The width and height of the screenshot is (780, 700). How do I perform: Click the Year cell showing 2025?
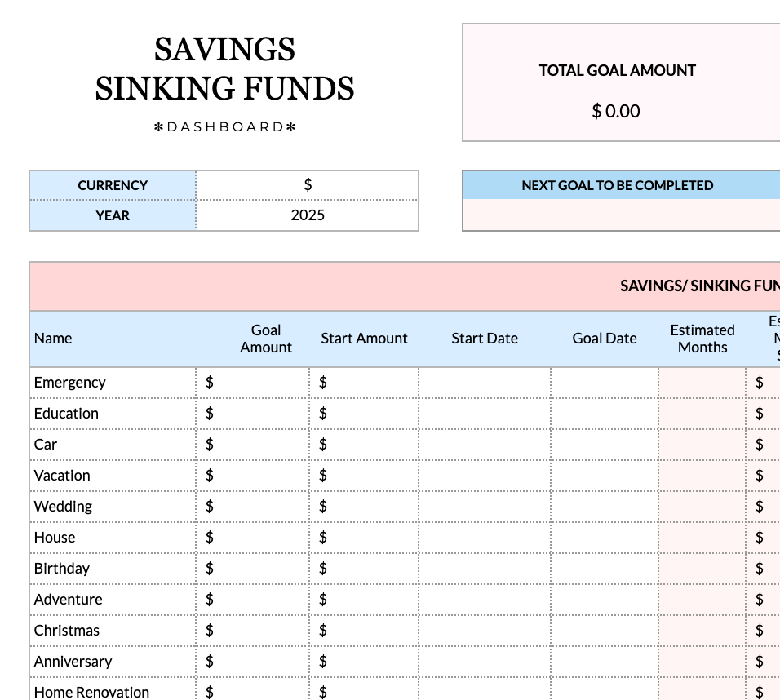coord(308,215)
